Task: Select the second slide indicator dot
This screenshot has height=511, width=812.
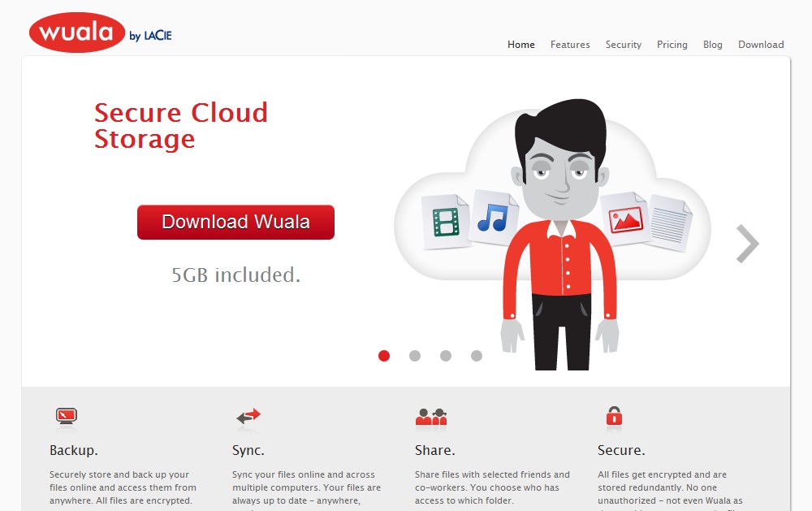Action: 415,356
